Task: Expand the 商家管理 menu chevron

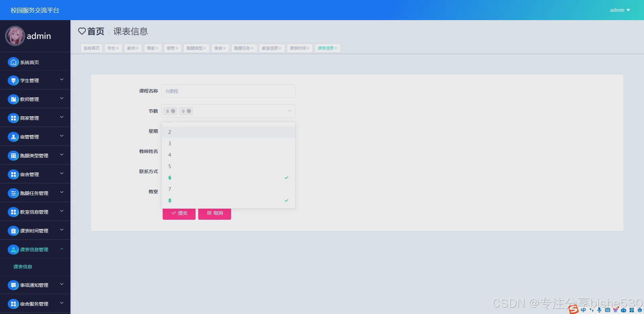Action: pos(62,117)
